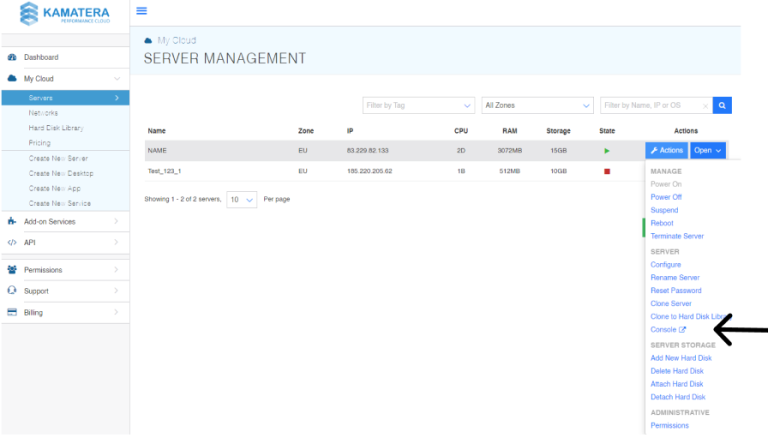The image size is (768, 438).
Task: Click the Dashboard gauge icon
Action: (12, 58)
